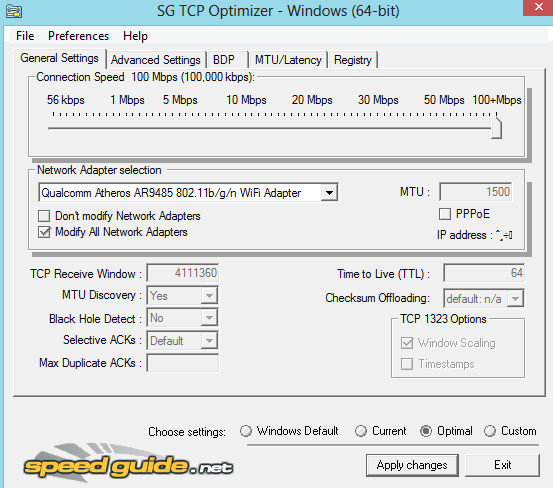Switch to the General Settings tab
553x488 pixels.
pos(60,58)
